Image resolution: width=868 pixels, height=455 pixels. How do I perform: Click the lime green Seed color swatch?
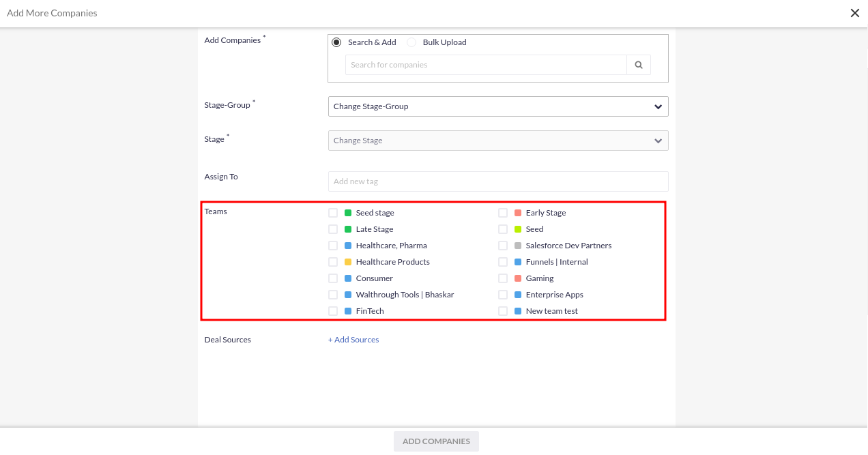[x=518, y=229]
